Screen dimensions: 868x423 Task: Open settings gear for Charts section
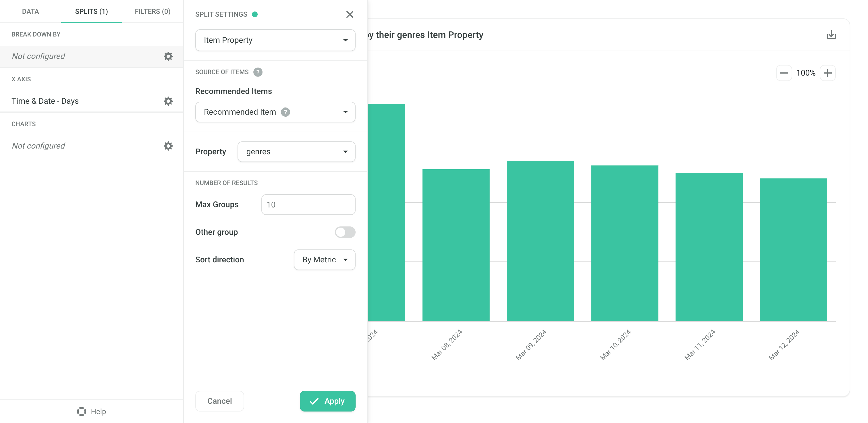coord(168,146)
